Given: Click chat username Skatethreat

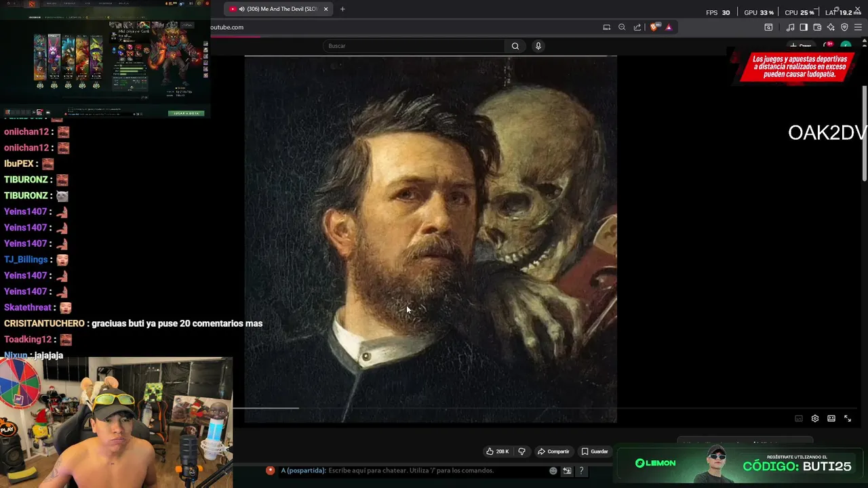Looking at the screenshot, I should click(x=28, y=308).
